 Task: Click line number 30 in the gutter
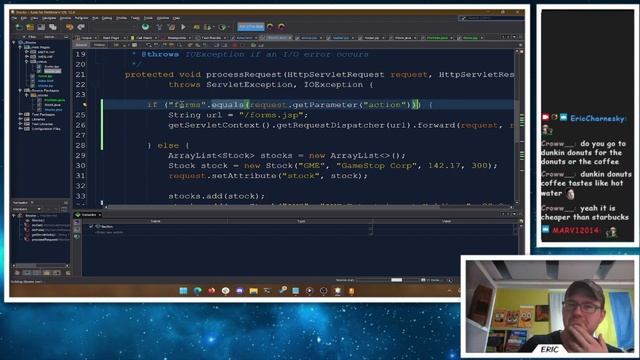tap(80, 166)
